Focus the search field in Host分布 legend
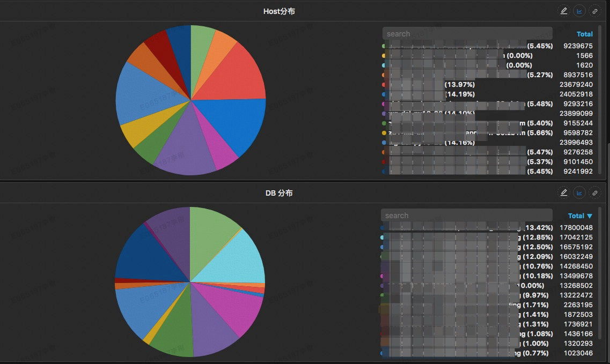610x364 pixels. coord(467,34)
